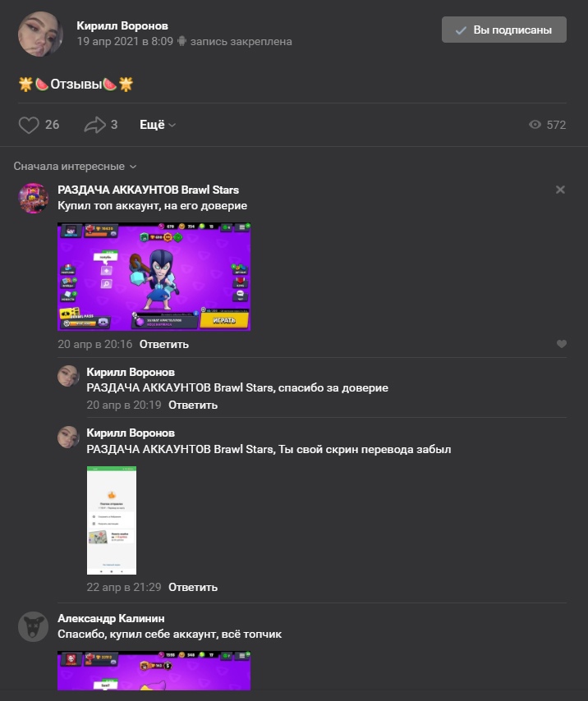Open the payment transfer screenshot thumbnail

112,520
